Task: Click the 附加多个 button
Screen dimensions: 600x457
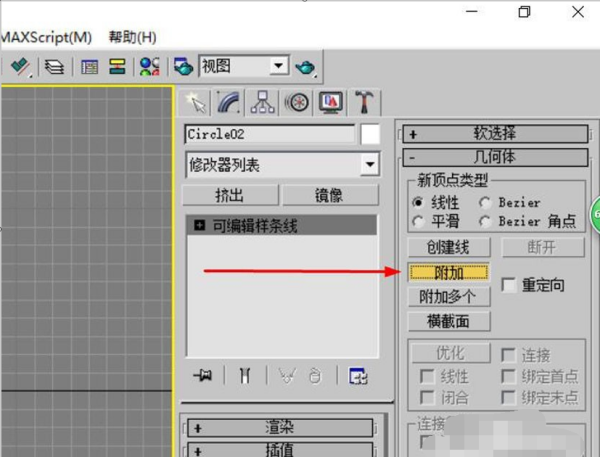Action: pos(449,296)
